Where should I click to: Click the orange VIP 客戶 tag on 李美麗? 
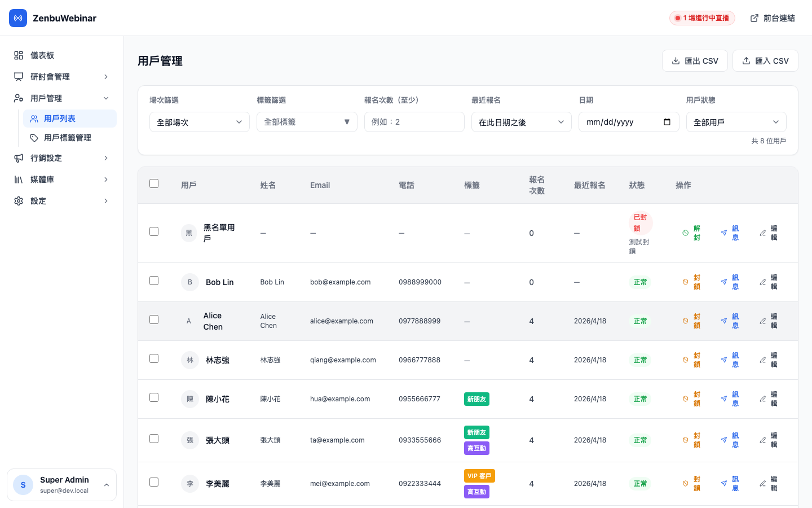point(479,476)
